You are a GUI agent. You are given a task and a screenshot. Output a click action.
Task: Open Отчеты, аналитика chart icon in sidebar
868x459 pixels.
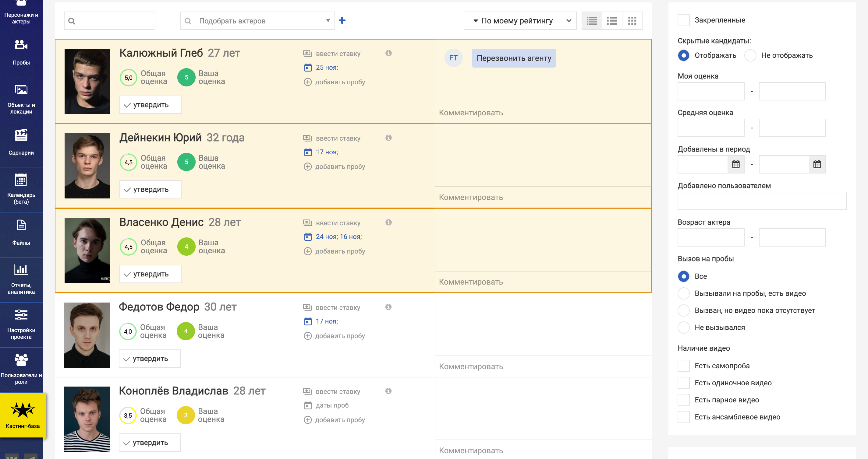click(x=21, y=269)
